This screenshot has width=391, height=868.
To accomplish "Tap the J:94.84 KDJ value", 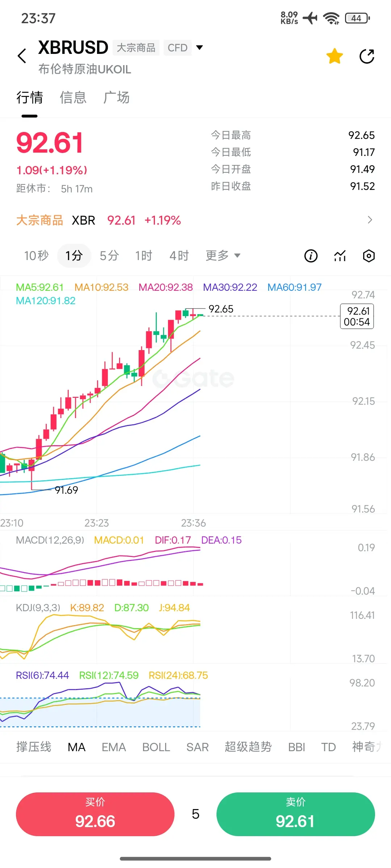I will tap(174, 608).
